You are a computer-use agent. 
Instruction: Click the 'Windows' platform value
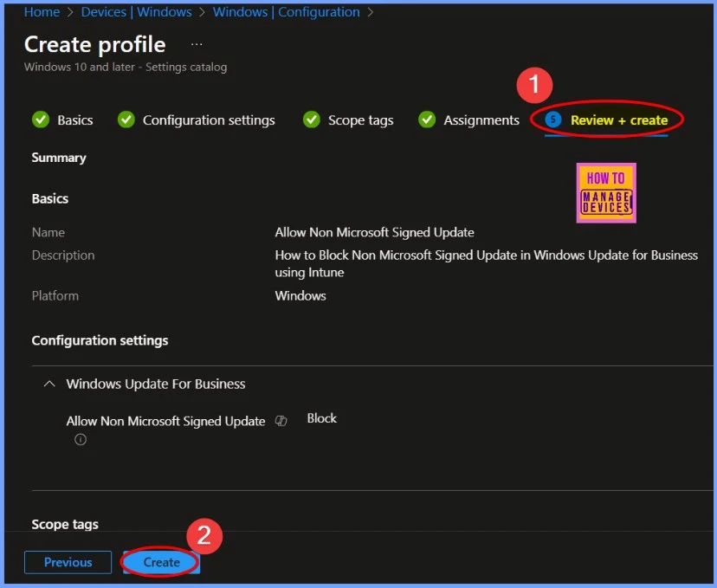(x=300, y=296)
